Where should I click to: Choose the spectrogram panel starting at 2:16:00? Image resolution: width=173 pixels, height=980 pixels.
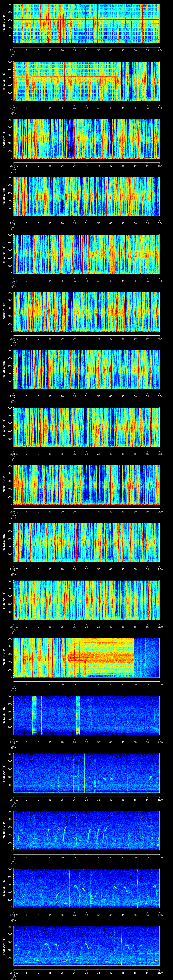87,888
